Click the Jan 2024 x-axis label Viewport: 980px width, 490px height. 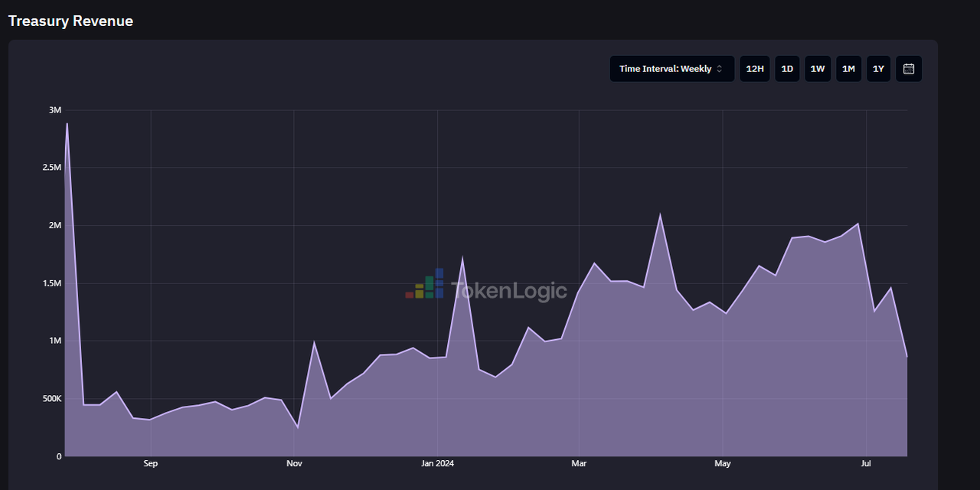click(x=438, y=463)
